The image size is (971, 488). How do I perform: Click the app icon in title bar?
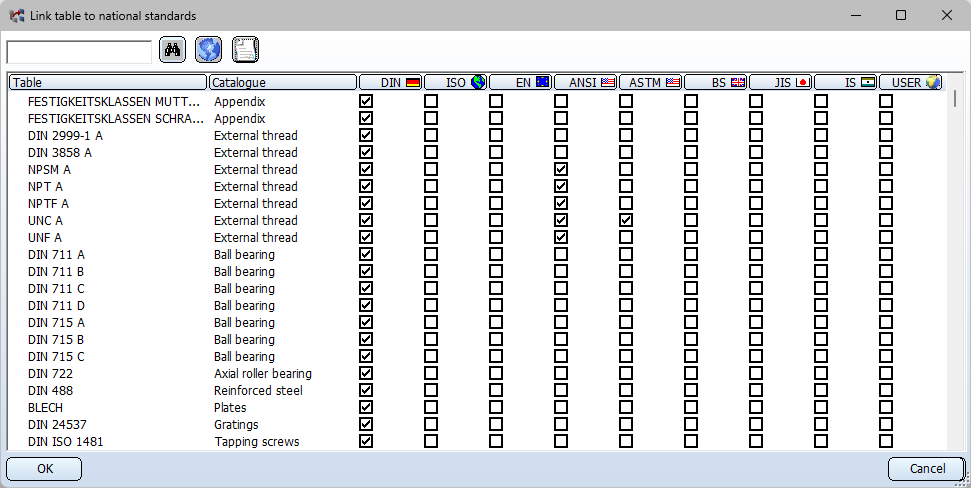coord(17,15)
